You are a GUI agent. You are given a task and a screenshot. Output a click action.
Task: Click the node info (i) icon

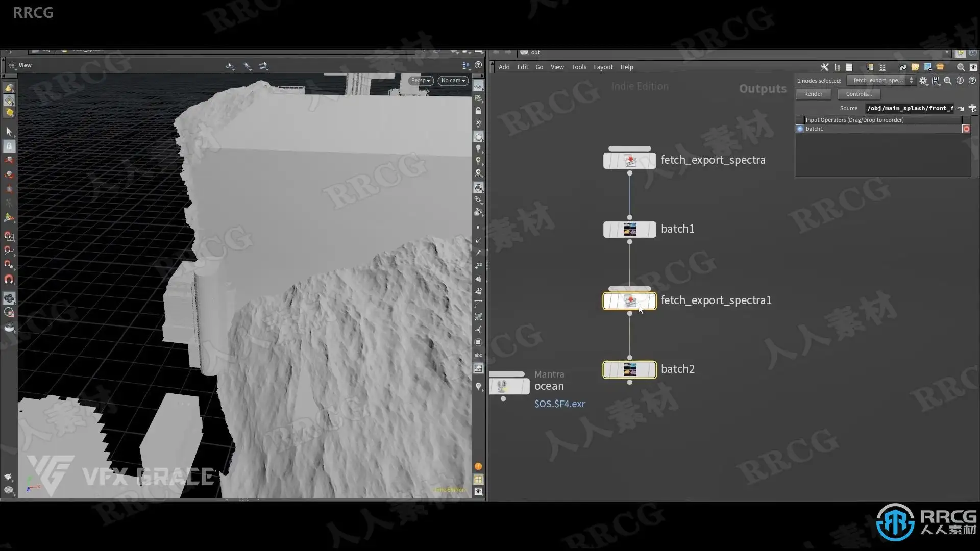(960, 81)
